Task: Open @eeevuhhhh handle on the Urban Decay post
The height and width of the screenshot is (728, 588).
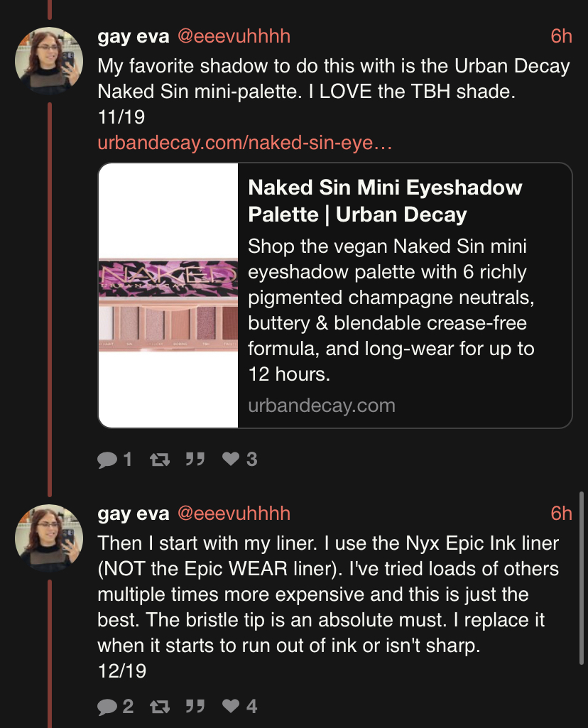Action: tap(233, 37)
